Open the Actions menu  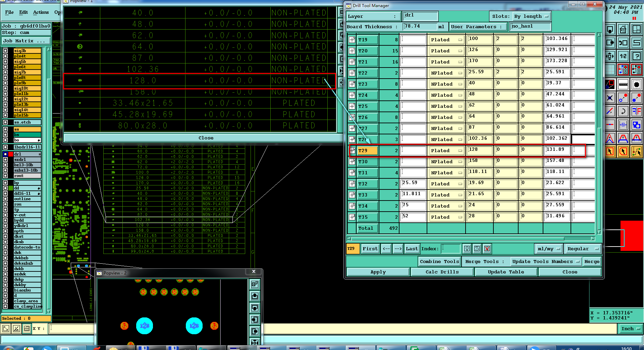(41, 12)
